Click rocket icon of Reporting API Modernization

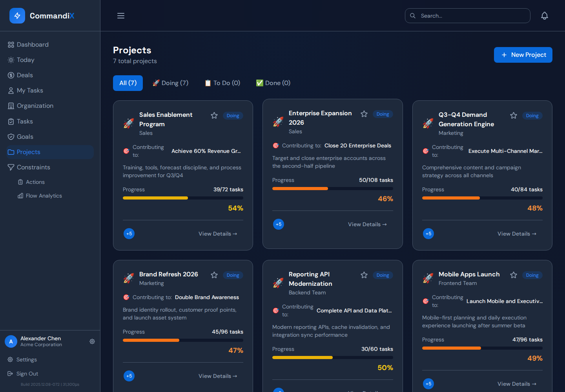tap(278, 283)
